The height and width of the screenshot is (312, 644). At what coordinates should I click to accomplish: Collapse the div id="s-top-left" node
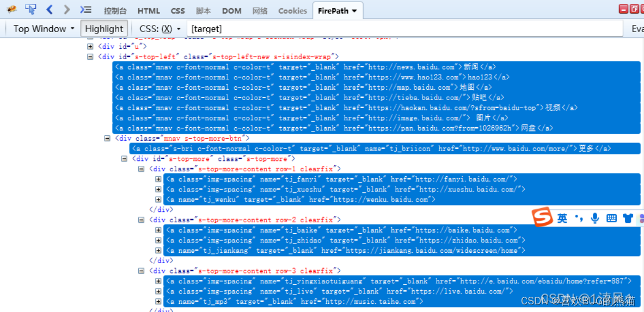point(90,57)
